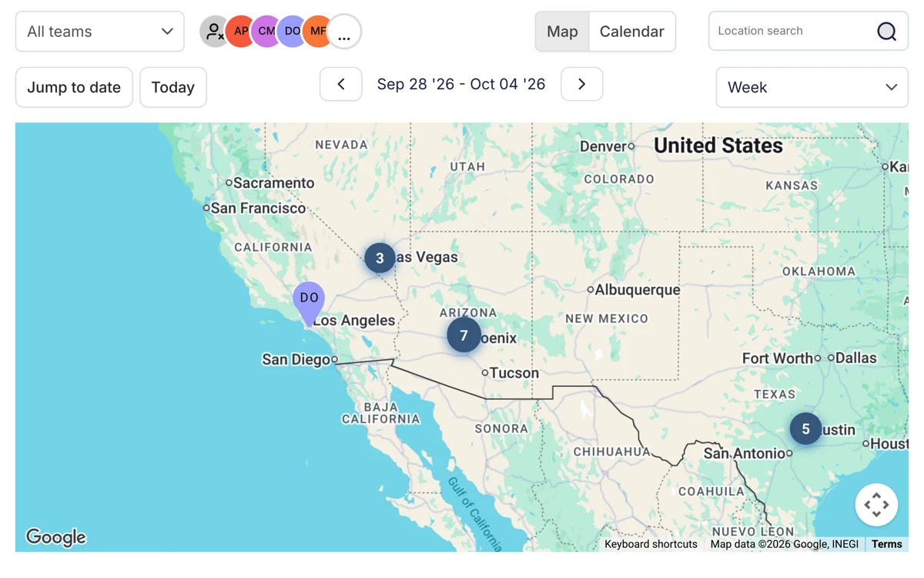Select the MF team member avatar
This screenshot has width=924, height=578.
coord(318,32)
